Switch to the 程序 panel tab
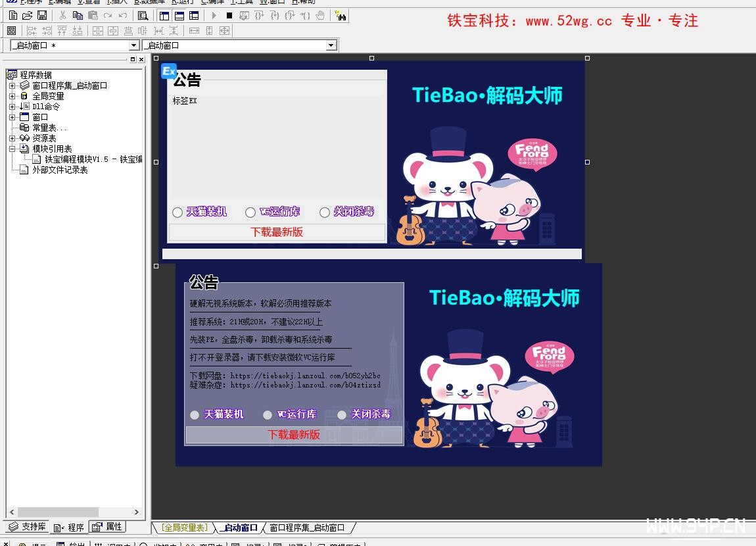The height and width of the screenshot is (546, 756). coord(69,527)
